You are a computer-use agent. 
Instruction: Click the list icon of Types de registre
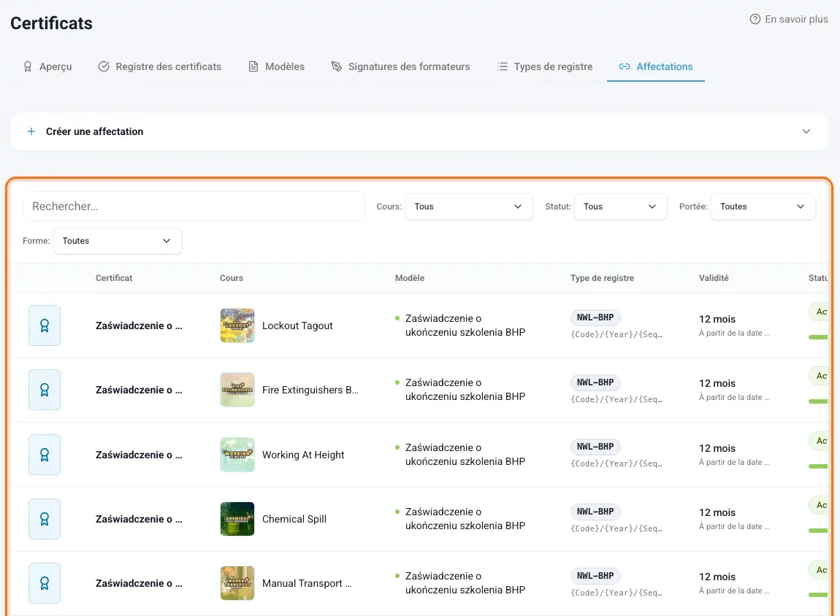pos(502,66)
